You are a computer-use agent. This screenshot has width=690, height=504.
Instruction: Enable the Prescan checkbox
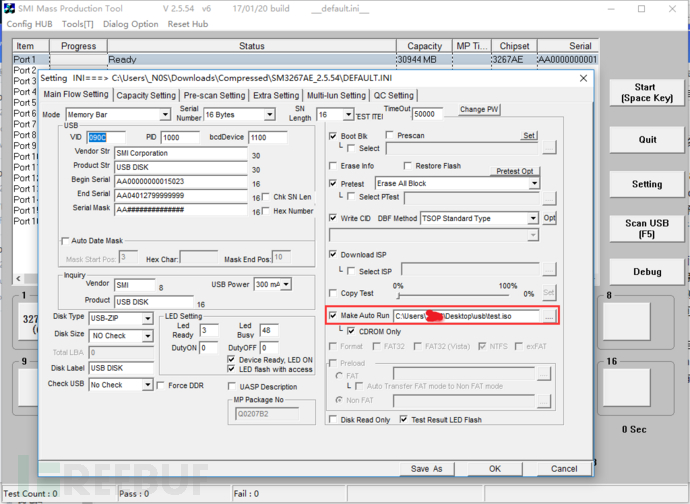click(x=389, y=135)
